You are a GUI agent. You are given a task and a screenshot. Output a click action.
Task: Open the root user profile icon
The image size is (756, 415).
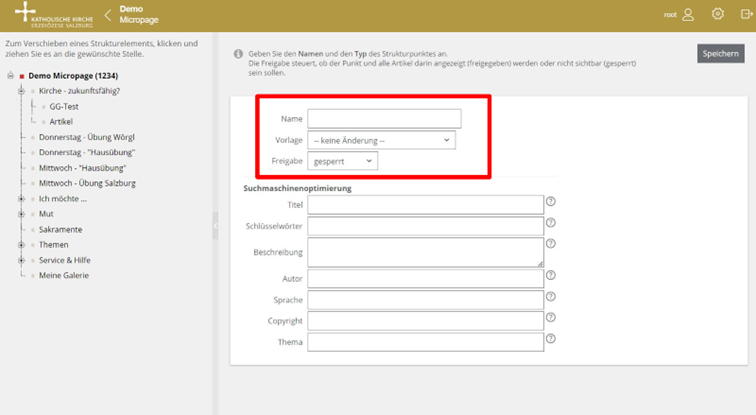pyautogui.click(x=687, y=14)
